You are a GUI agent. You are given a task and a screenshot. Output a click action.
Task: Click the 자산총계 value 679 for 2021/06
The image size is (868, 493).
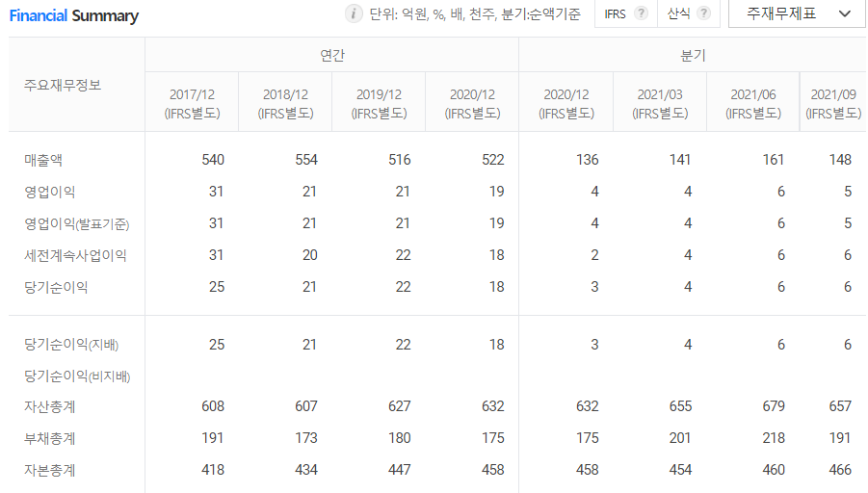(x=774, y=406)
